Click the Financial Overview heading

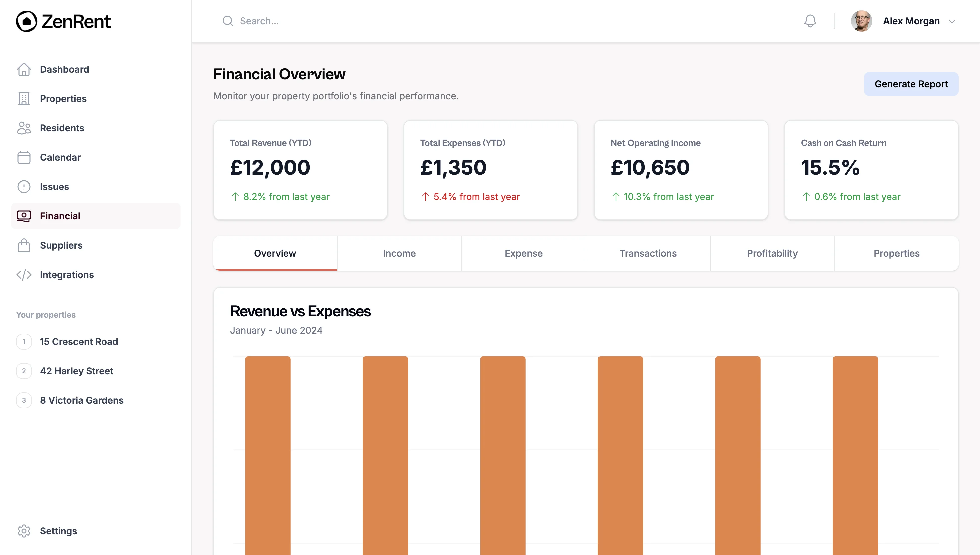[x=279, y=74]
